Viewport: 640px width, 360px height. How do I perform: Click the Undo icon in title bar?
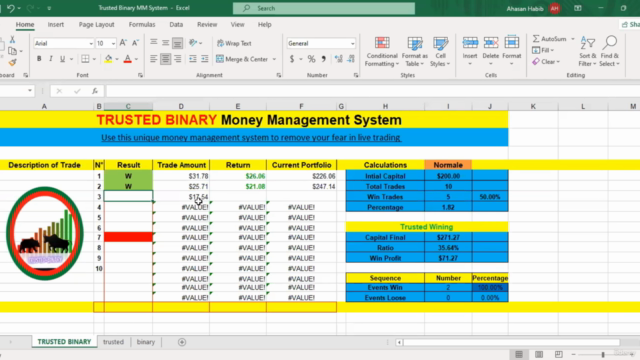[x=11, y=8]
